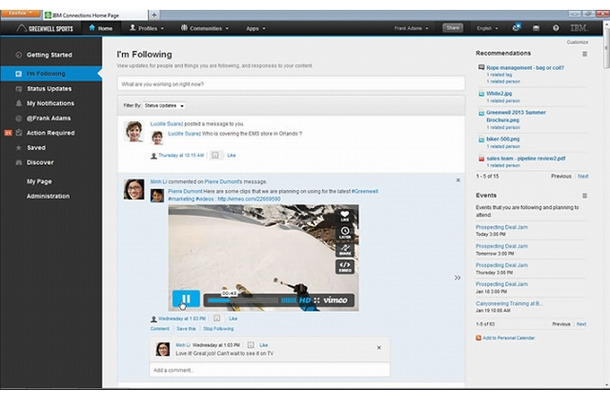The width and height of the screenshot is (610, 400).
Task: Click Save this under the video post
Action: tap(186, 329)
